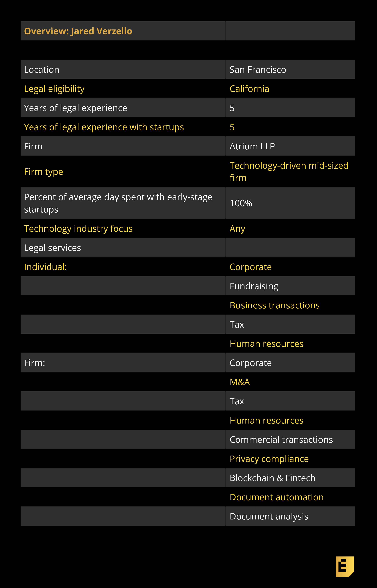Click the Blockchain & Fintech entry
377x588 pixels.
(272, 478)
